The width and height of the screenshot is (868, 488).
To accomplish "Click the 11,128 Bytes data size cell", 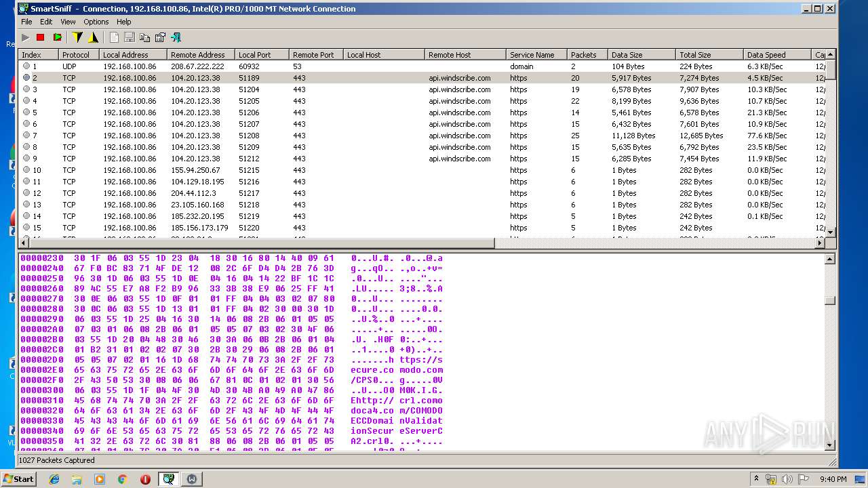I will click(x=633, y=136).
